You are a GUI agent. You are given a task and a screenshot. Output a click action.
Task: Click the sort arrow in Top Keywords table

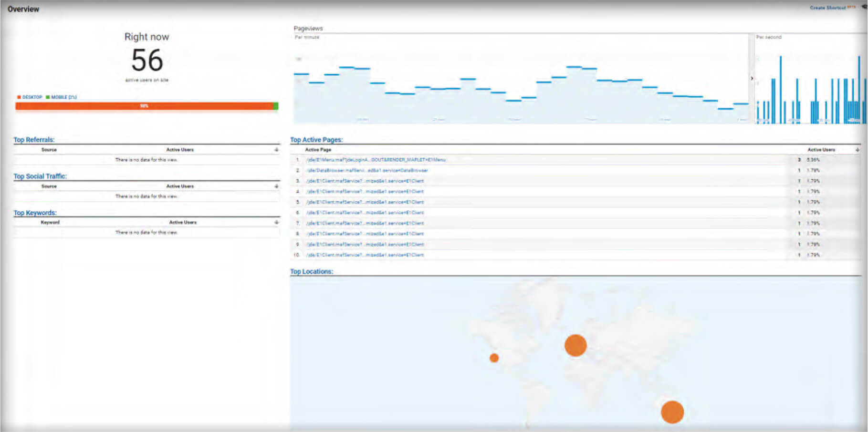coord(276,222)
